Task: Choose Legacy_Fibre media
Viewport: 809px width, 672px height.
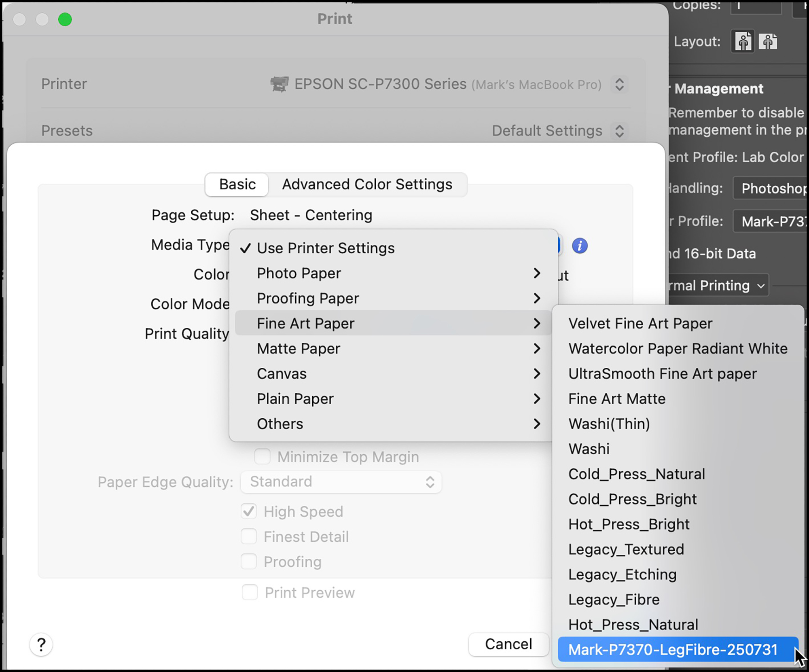Action: pos(678,599)
